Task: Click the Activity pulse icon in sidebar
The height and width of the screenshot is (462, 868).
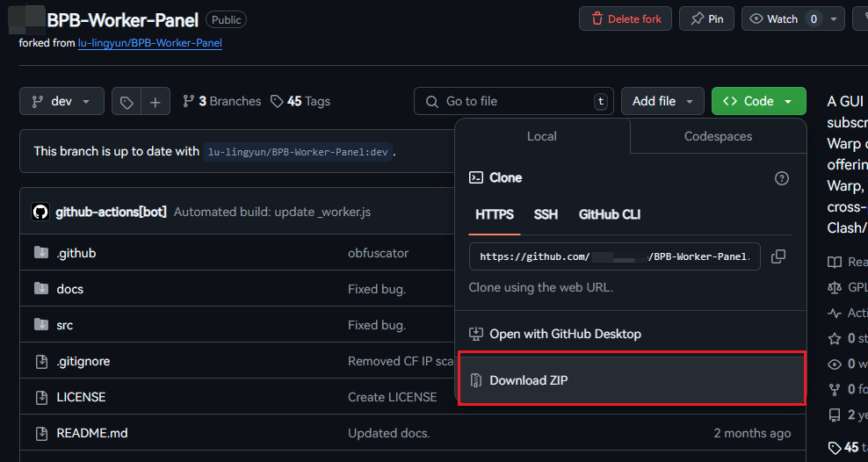Action: click(x=835, y=314)
